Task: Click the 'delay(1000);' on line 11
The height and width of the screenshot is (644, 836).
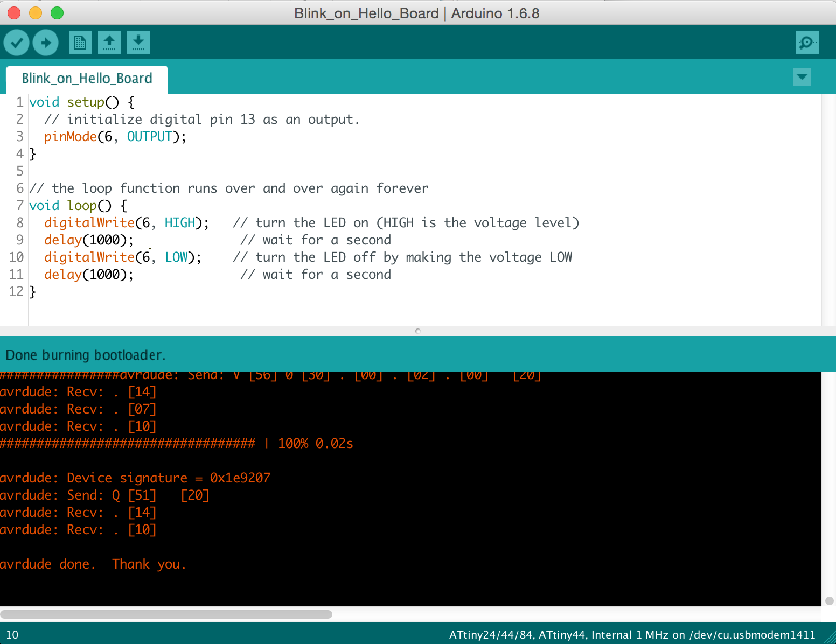Action: coord(89,275)
